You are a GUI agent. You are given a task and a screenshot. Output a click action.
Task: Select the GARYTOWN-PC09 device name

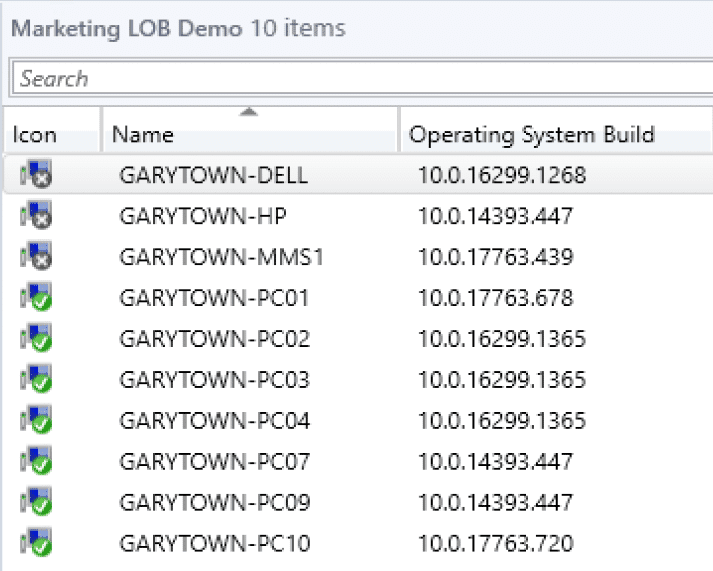(214, 503)
